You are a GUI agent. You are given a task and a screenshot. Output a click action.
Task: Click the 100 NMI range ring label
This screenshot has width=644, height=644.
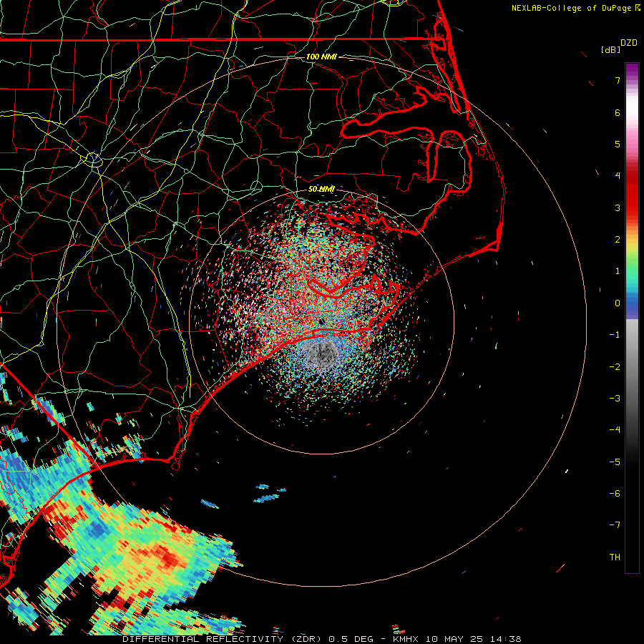[321, 57]
